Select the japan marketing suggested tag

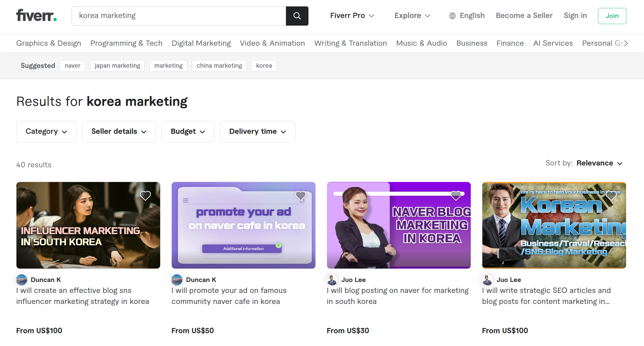point(117,66)
